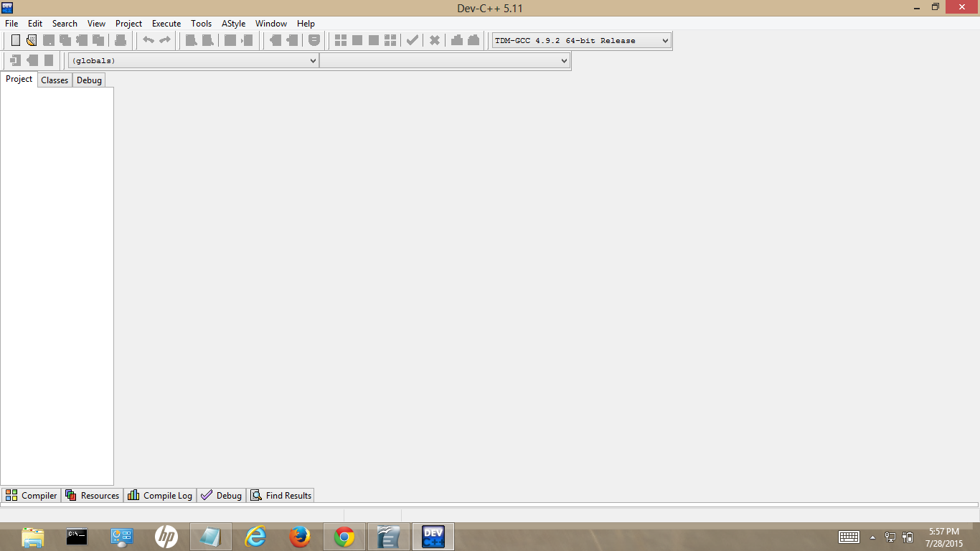980x551 pixels.
Task: Click the Redo arrow in the toolbar
Action: tap(165, 40)
